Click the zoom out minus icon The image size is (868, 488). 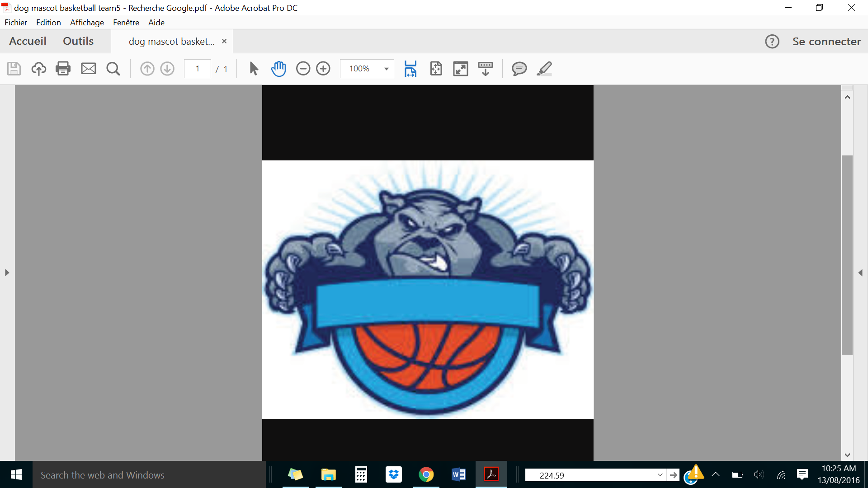[303, 69]
